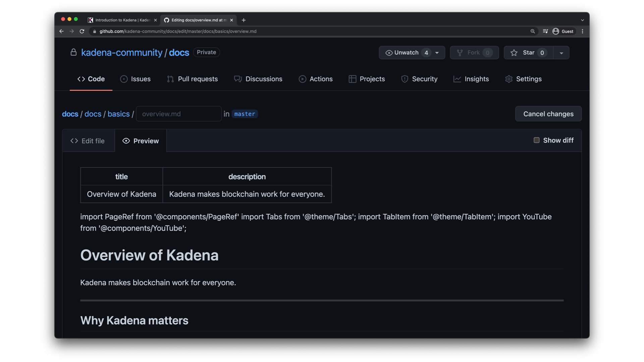
Task: Click the overview.md filename field
Action: click(x=179, y=114)
